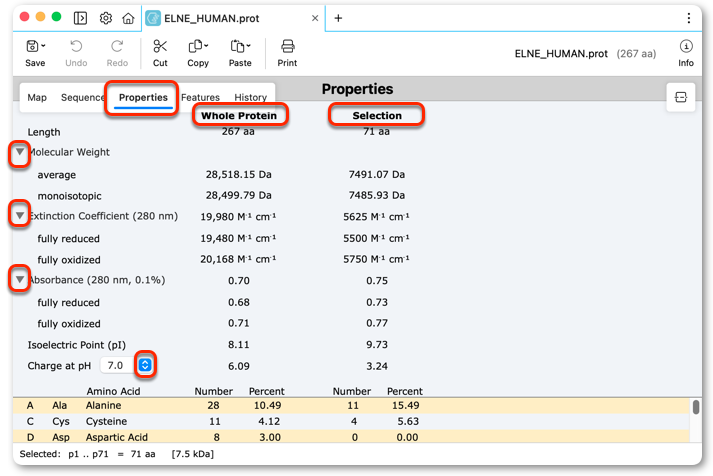Click the pH value field showing 7.0
Image resolution: width=713 pixels, height=476 pixels.
coord(117,365)
